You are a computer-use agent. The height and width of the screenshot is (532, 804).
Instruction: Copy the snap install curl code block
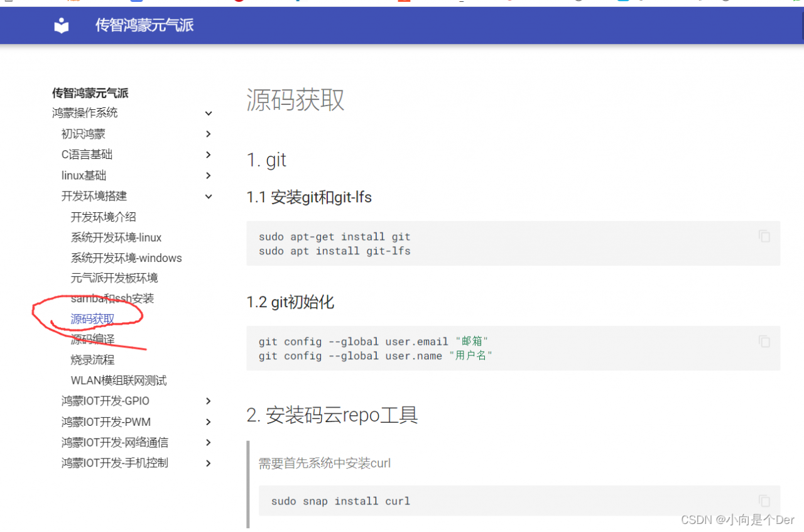point(764,501)
